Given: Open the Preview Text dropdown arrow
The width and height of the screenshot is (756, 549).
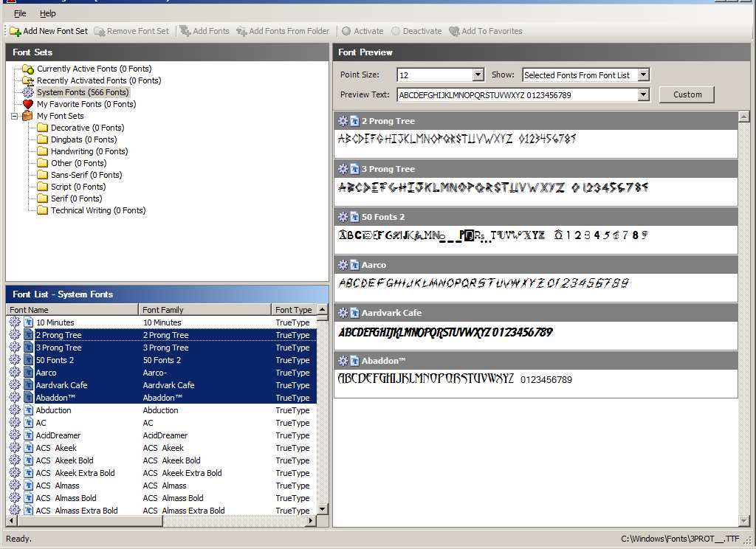Looking at the screenshot, I should pyautogui.click(x=643, y=95).
